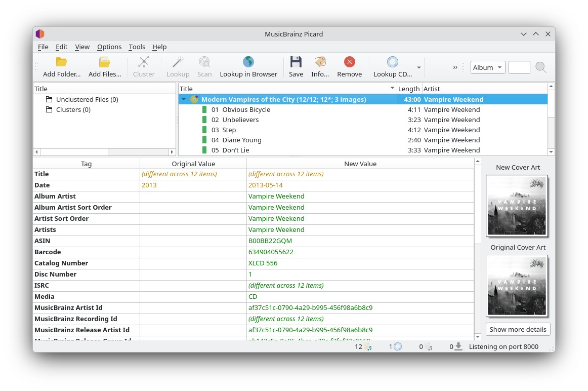Screen dimensions: 588x391
Task: Open the Options menu
Action: [109, 47]
